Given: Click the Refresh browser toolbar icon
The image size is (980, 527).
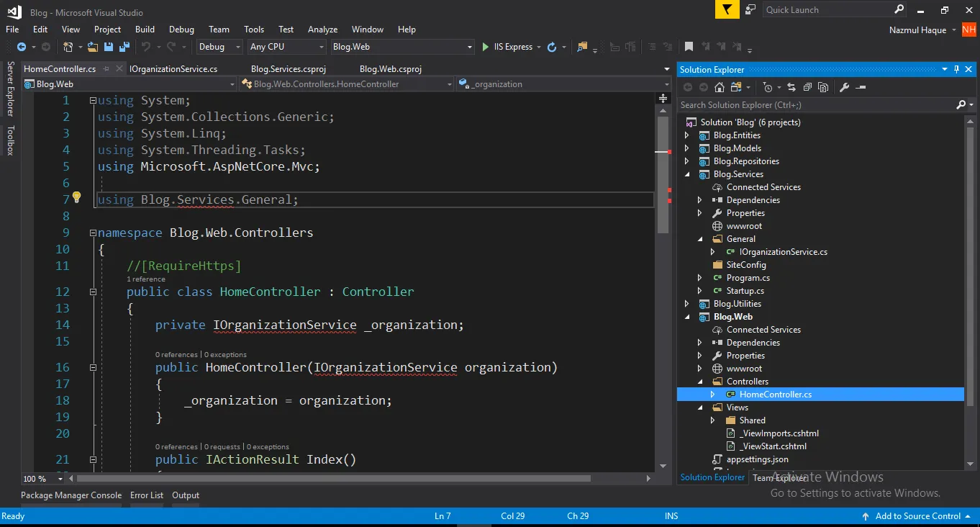Looking at the screenshot, I should tap(551, 47).
